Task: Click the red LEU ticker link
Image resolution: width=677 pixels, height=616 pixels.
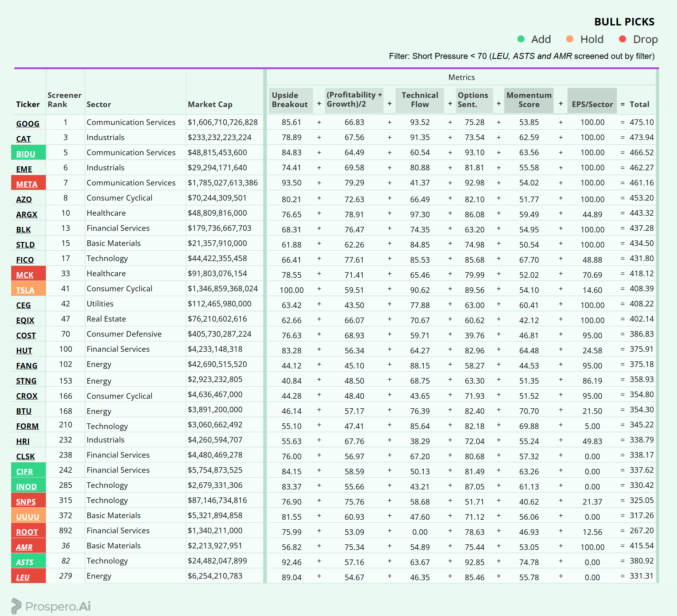Action: point(23,577)
